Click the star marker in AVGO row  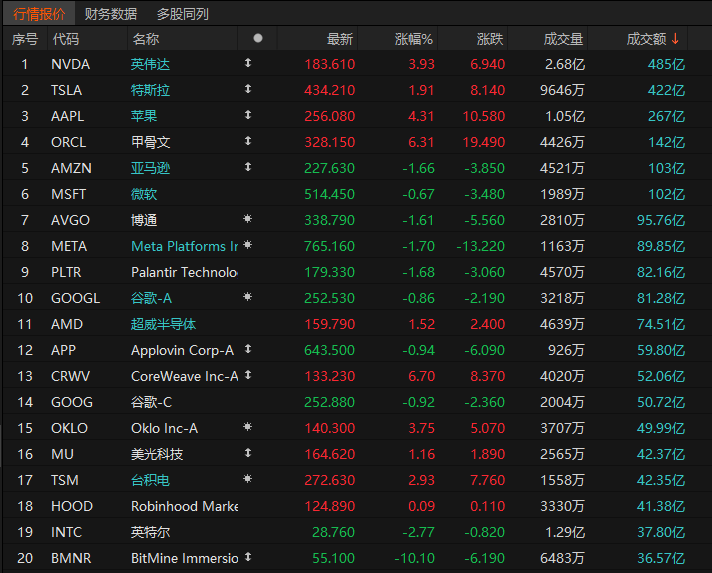pos(247,219)
